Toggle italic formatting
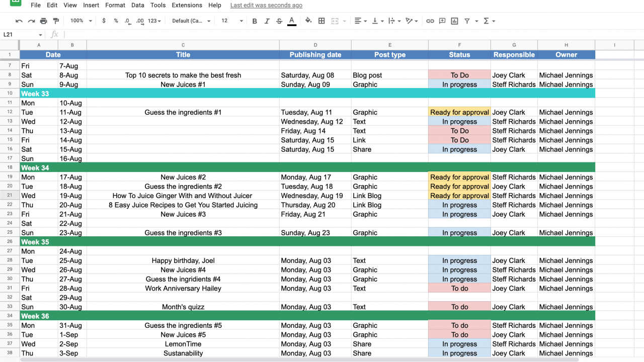 267,21
